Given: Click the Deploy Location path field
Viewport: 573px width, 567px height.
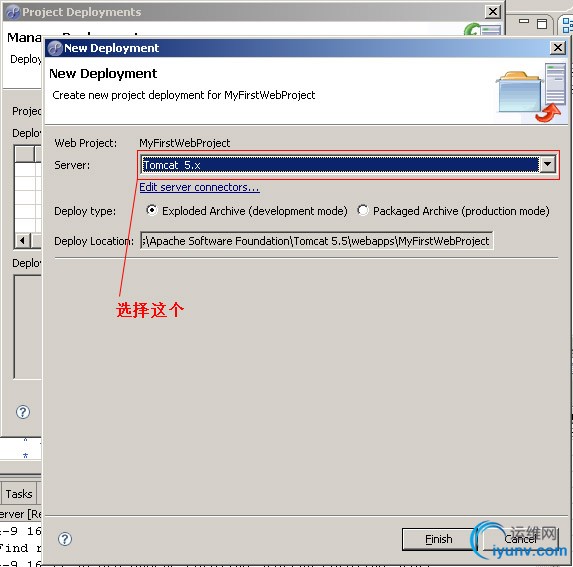Looking at the screenshot, I should (x=316, y=241).
